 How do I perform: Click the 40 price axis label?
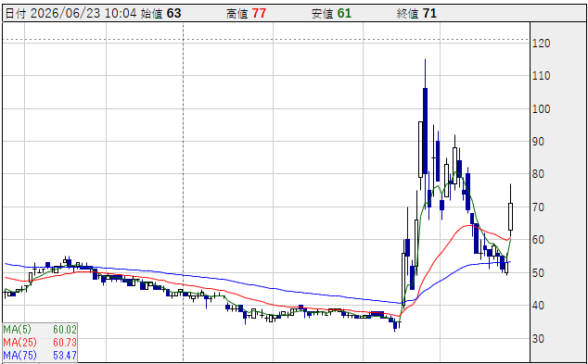coord(539,306)
